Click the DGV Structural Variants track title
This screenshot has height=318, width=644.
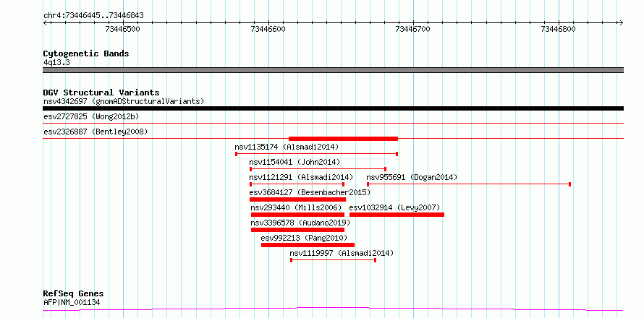point(101,93)
